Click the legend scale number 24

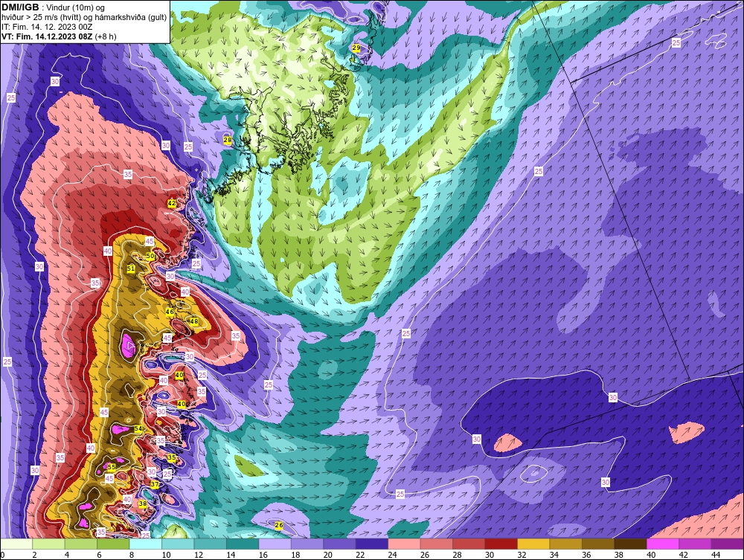(x=392, y=556)
